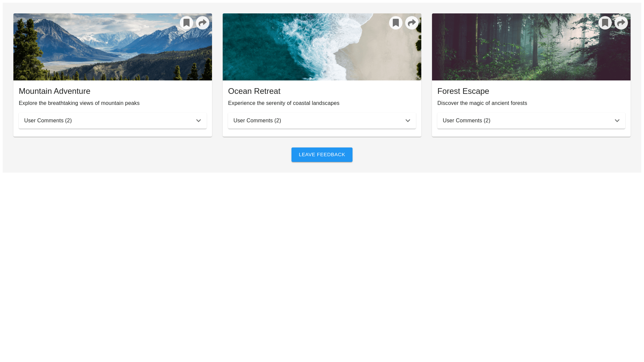Click the Mountain Adventure title
Viewport: 644px width, 362px height.
(x=54, y=91)
